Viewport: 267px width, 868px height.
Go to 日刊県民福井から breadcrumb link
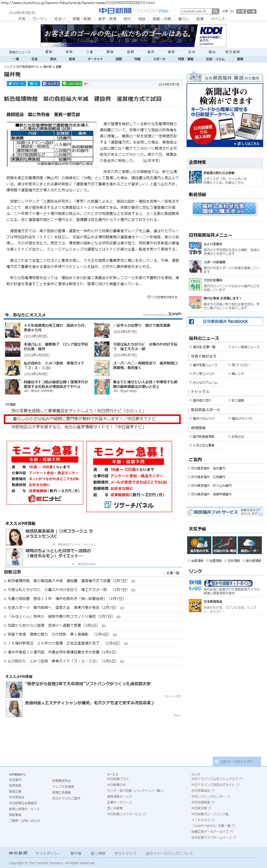pyautogui.click(x=28, y=67)
